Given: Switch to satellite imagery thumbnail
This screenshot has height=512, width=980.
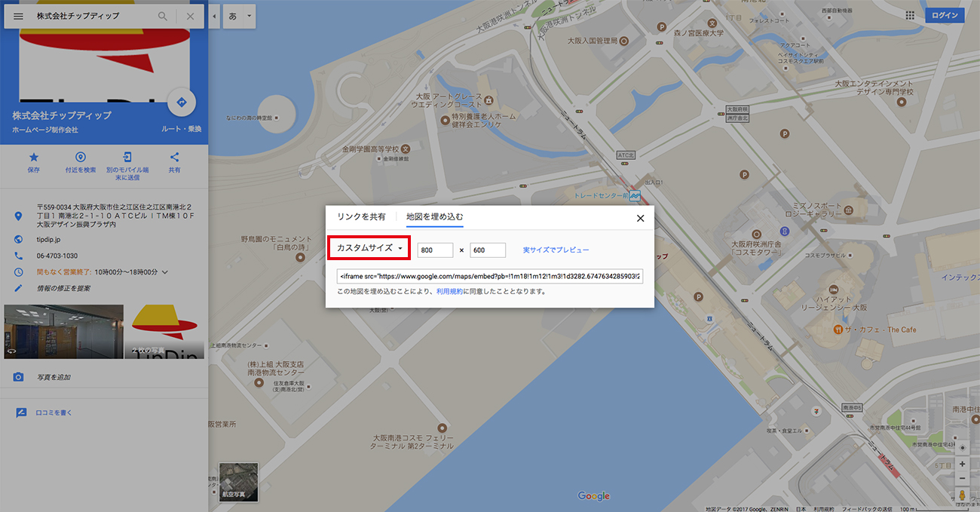Looking at the screenshot, I should [x=238, y=482].
